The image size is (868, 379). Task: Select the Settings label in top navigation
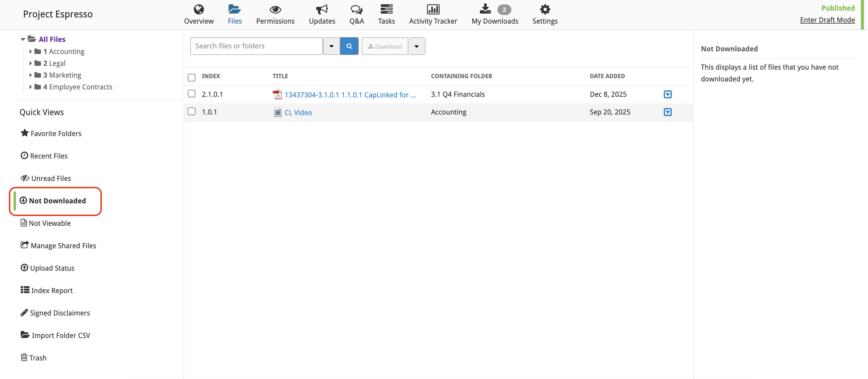coord(545,21)
